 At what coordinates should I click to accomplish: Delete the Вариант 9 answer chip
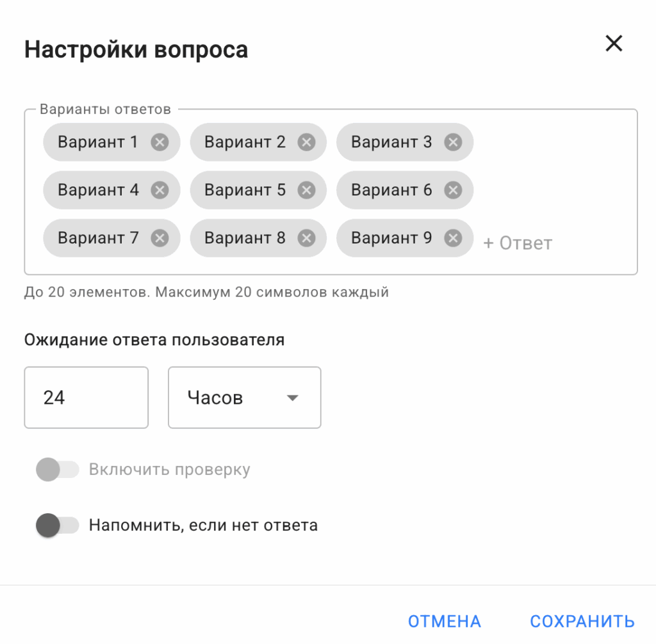(x=453, y=238)
